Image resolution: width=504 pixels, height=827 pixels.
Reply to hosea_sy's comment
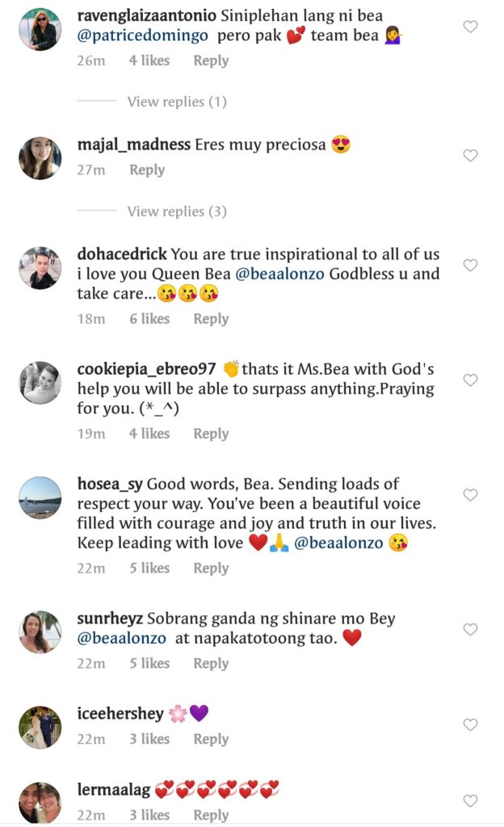point(211,569)
